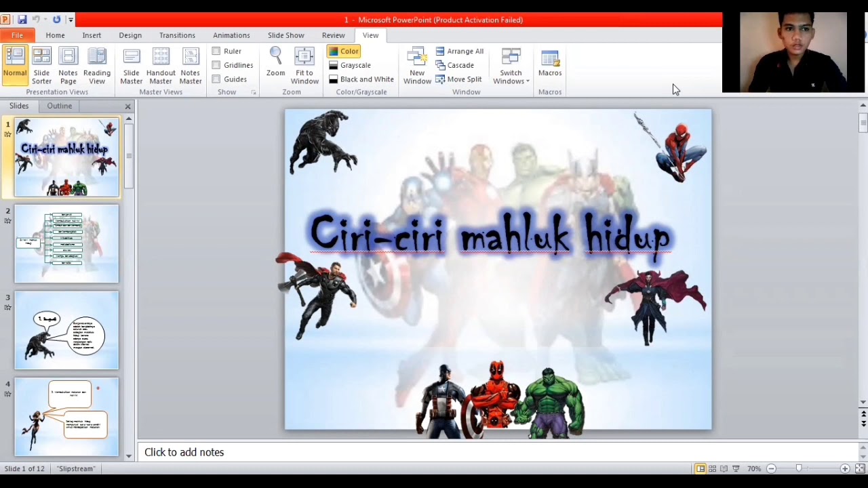Screen dimensions: 868x488
Task: Click Move Split
Action: [x=458, y=79]
